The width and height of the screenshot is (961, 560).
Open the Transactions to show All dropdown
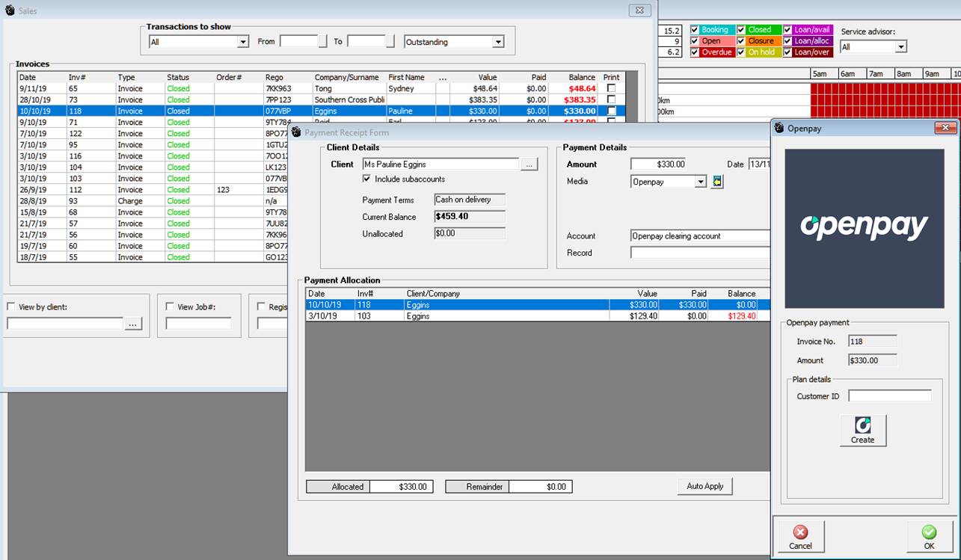[x=242, y=43]
